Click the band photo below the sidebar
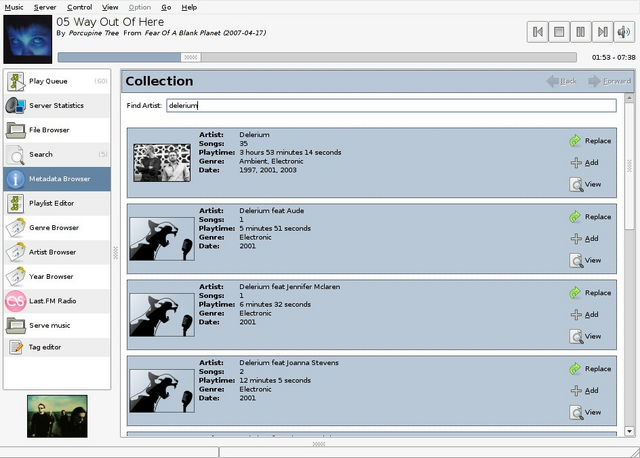640x458 pixels. click(57, 416)
